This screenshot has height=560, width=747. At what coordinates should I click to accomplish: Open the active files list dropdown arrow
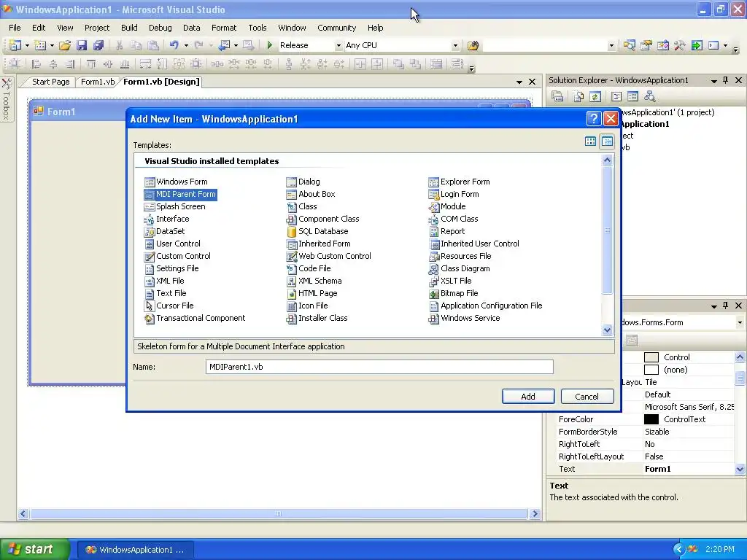(519, 82)
